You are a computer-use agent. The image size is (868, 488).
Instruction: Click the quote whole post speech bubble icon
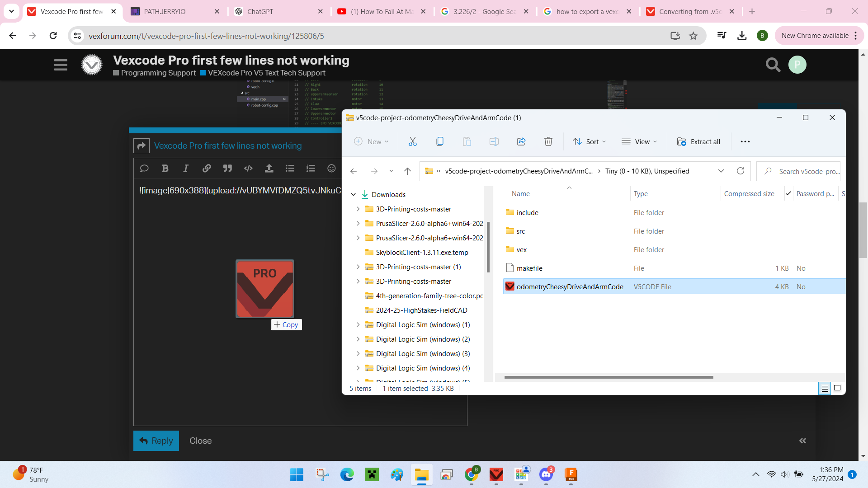(x=144, y=168)
